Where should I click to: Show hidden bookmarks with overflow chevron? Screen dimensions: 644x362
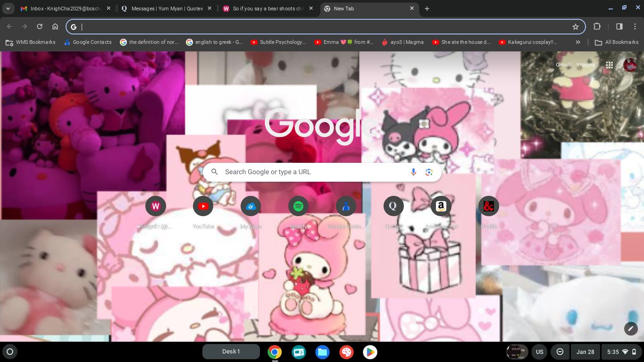[x=577, y=42]
